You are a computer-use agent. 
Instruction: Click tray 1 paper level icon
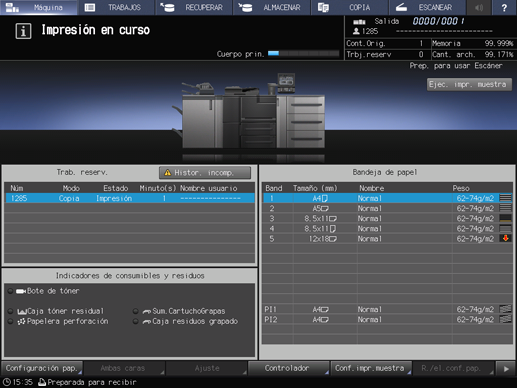point(505,198)
